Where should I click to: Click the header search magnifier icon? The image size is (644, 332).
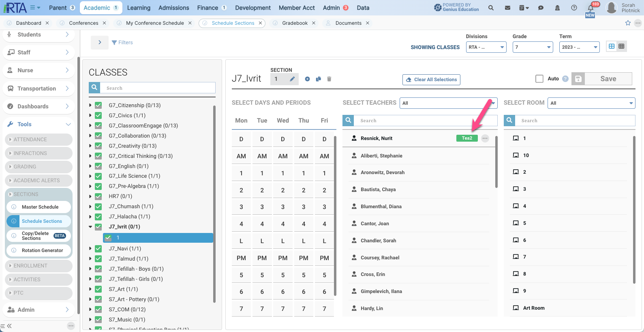tap(491, 8)
